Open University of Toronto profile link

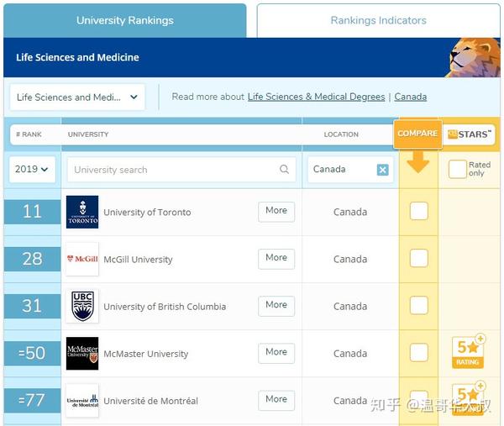point(147,213)
